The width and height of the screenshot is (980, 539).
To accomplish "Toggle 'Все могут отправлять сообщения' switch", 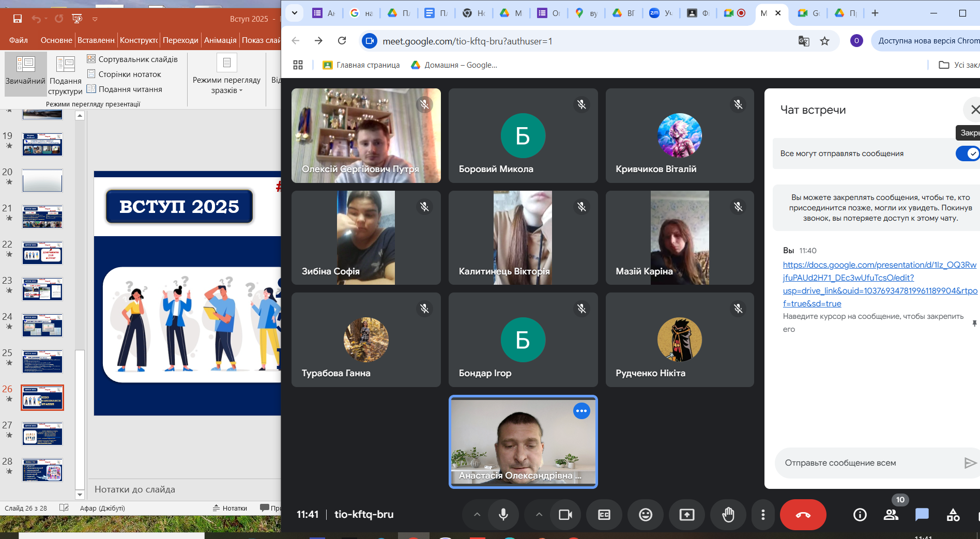I will point(967,153).
